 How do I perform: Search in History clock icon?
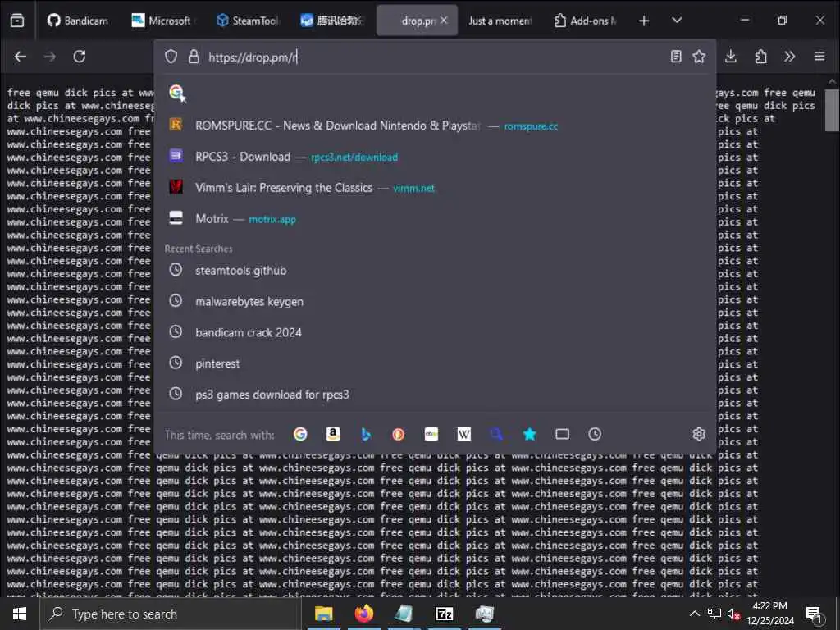pos(595,434)
